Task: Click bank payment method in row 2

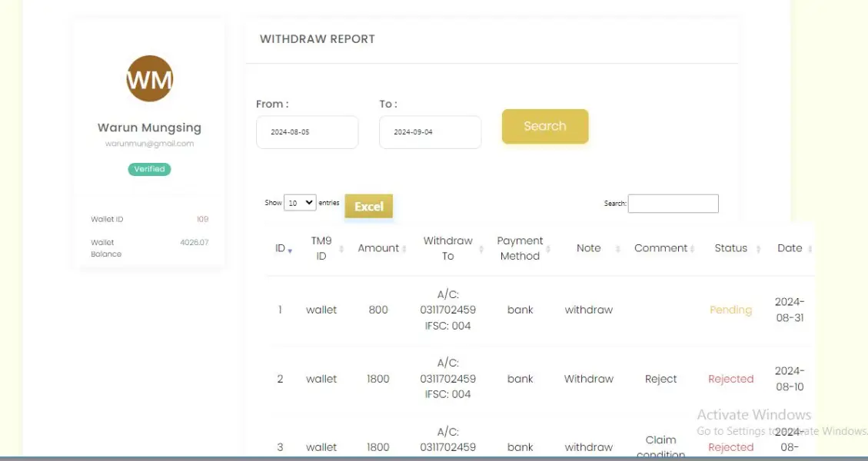Action: click(520, 379)
